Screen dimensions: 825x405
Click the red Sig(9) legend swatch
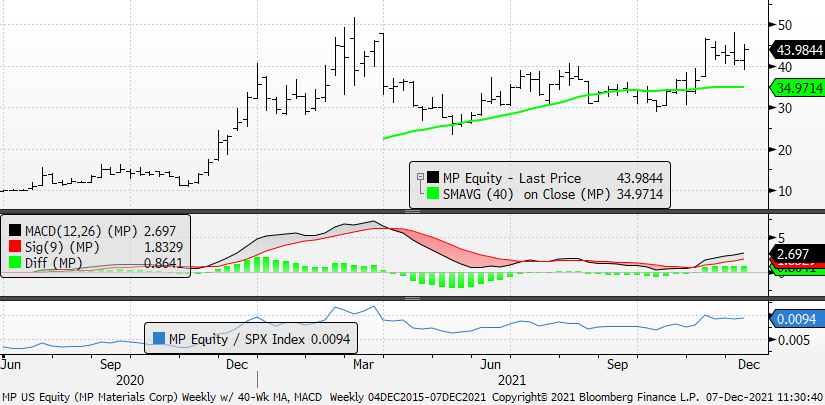click(15, 247)
